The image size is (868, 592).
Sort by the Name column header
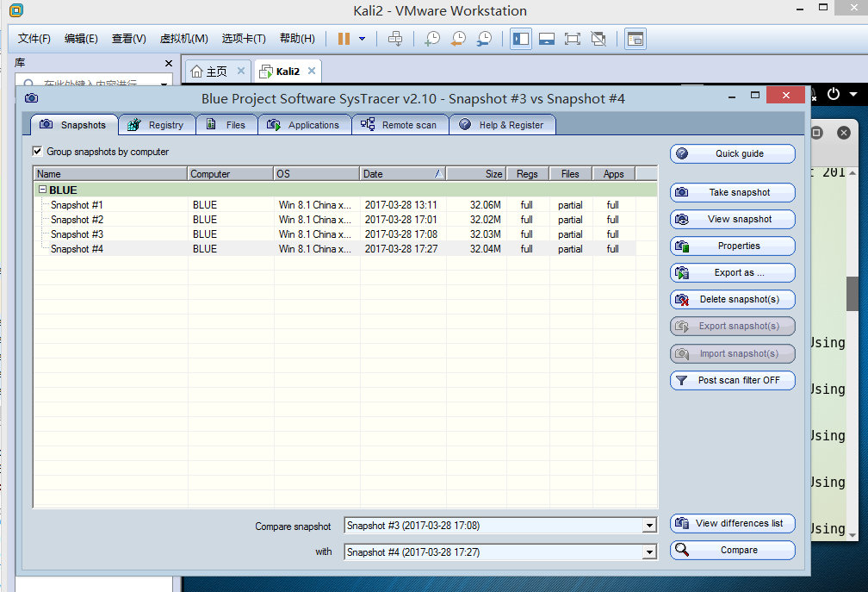click(110, 174)
